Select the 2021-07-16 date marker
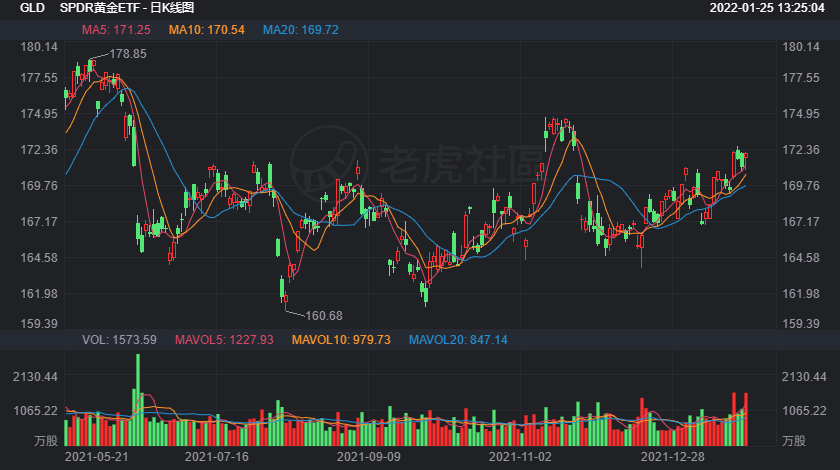Image resolution: width=840 pixels, height=470 pixels. (x=217, y=457)
